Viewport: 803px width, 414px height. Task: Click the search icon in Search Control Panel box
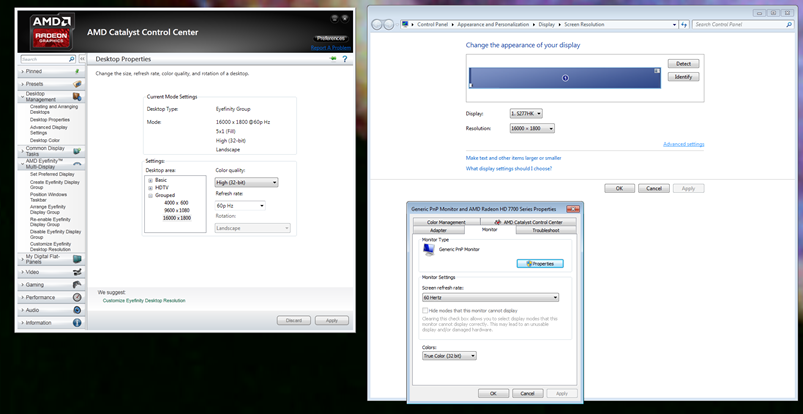click(789, 25)
